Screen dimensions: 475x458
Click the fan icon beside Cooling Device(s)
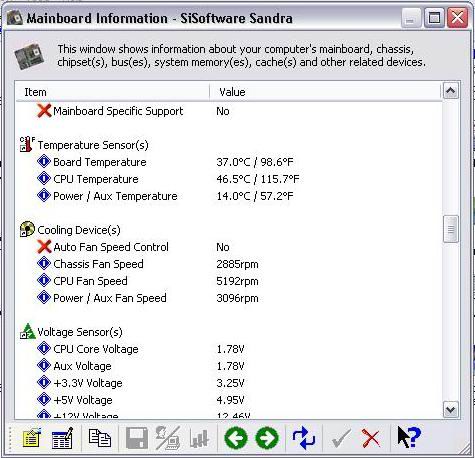[27, 229]
